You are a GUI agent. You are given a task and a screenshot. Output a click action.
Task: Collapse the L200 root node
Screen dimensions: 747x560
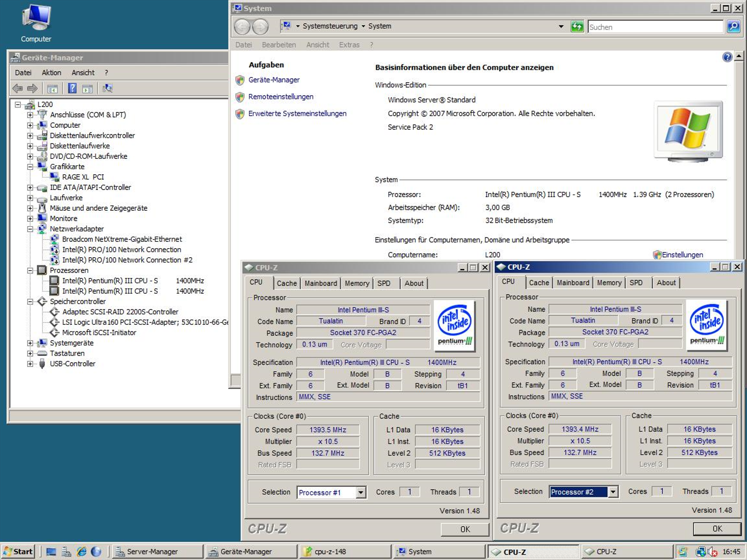[18, 105]
